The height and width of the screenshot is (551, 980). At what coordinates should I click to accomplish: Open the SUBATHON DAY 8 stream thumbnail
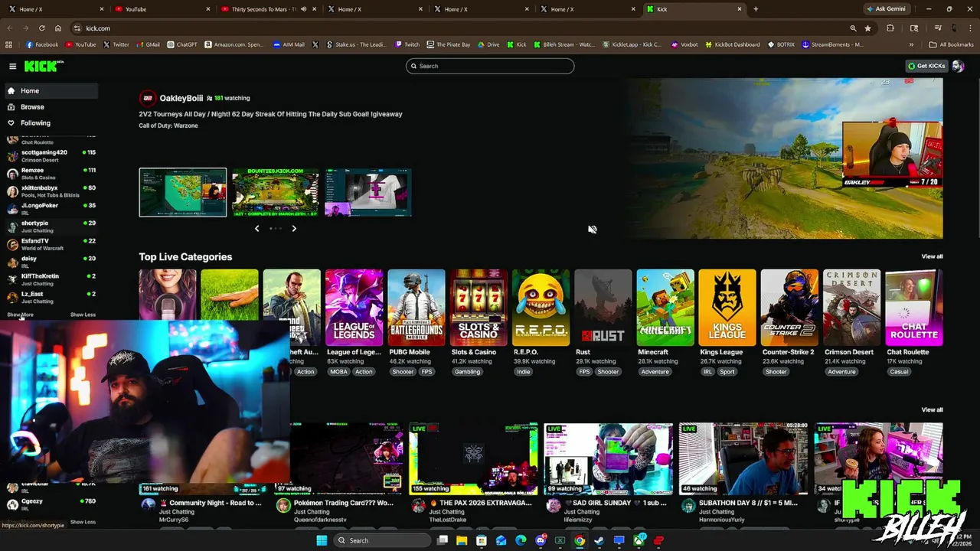pyautogui.click(x=743, y=459)
